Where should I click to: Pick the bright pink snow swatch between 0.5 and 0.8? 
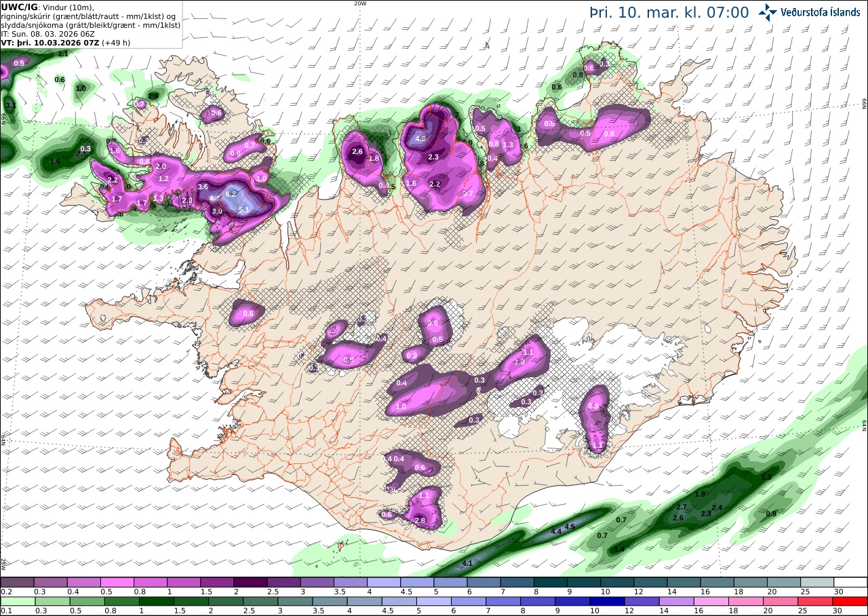tap(117, 582)
